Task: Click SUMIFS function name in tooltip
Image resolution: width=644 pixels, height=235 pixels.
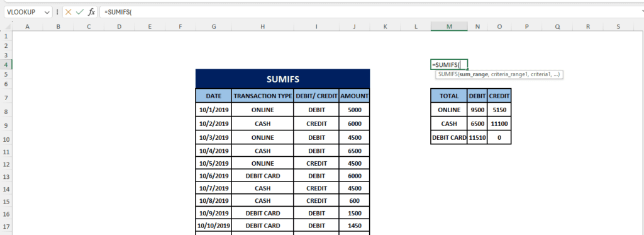Action: pos(447,74)
